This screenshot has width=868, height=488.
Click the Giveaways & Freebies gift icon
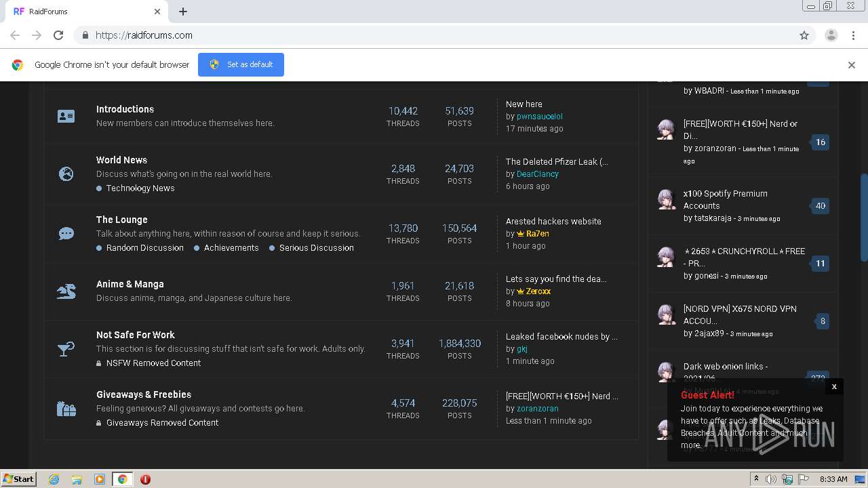pyautogui.click(x=66, y=409)
